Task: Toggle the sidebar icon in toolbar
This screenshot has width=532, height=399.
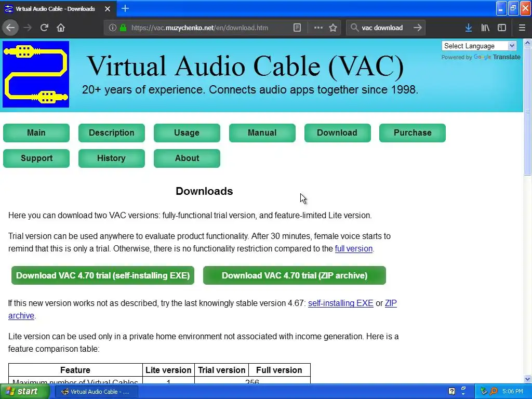Action: coord(502,28)
